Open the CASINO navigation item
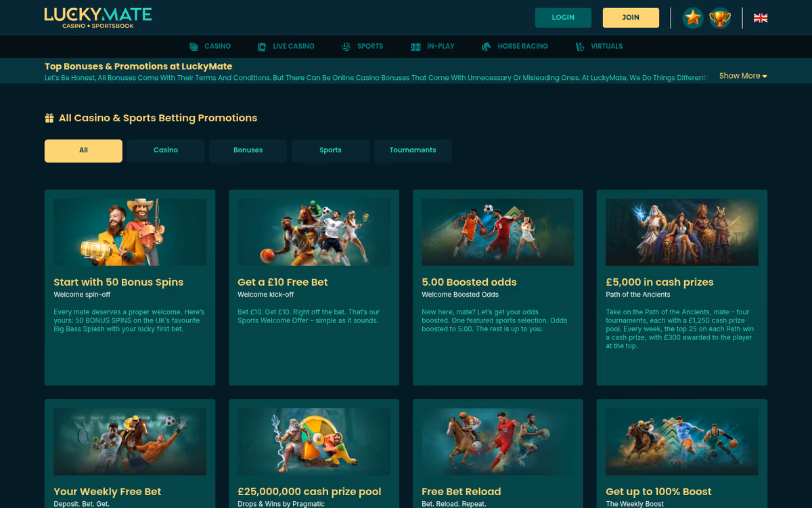 click(218, 46)
